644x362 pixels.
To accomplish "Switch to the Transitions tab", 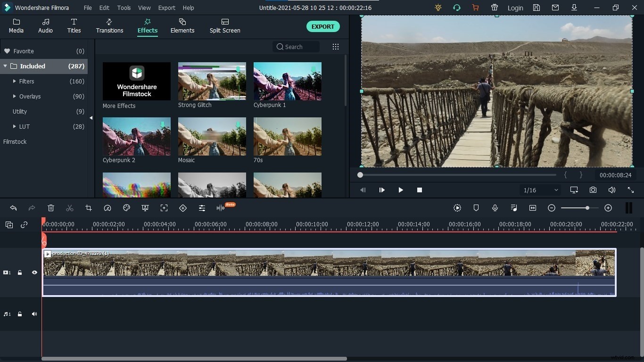I will pyautogui.click(x=109, y=26).
